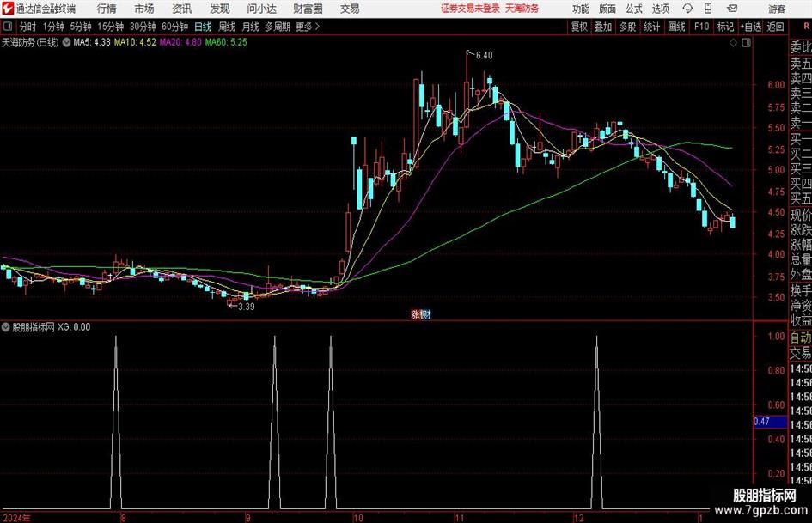812x523 pixels.
Task: Click the 证券交易未登录 login status link
Action: click(470, 9)
